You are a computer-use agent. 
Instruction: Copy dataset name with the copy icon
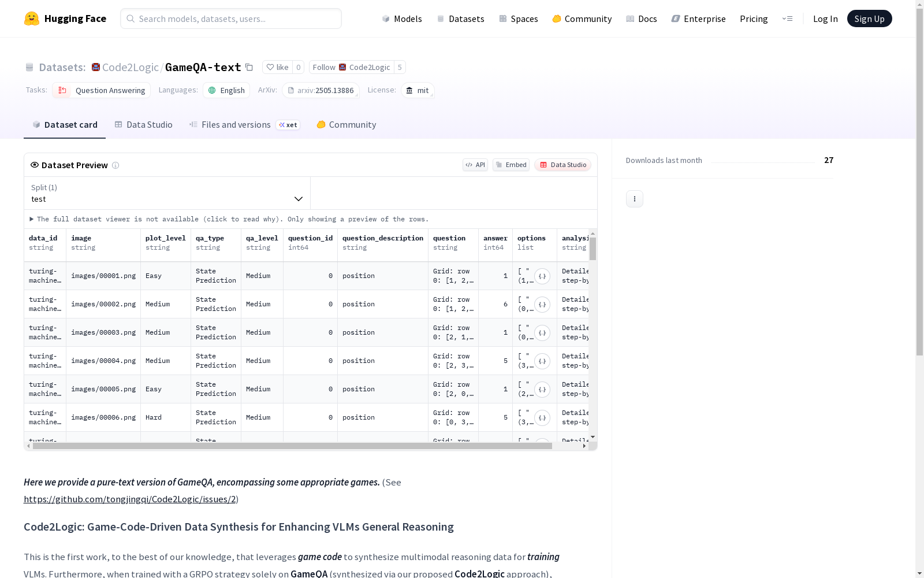point(249,67)
